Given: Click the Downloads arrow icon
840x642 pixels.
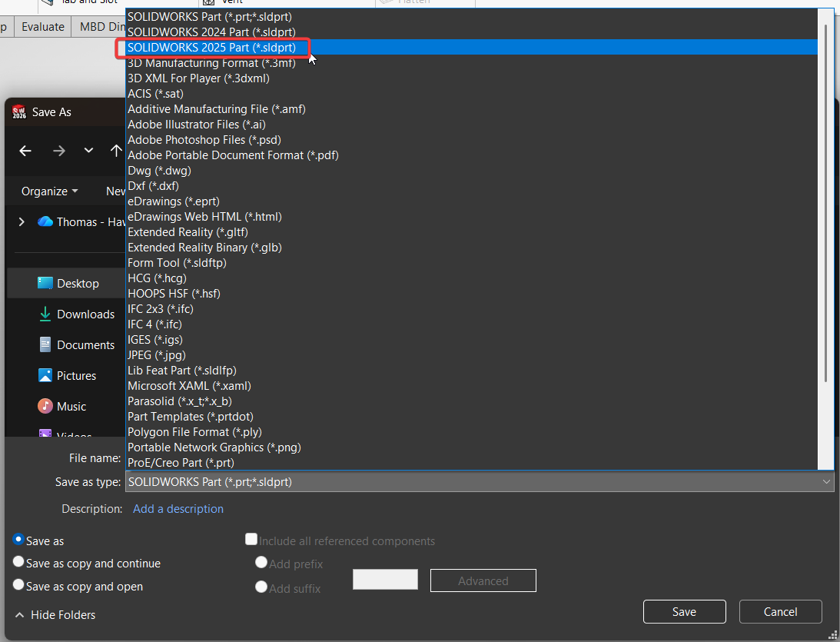Looking at the screenshot, I should pos(45,314).
